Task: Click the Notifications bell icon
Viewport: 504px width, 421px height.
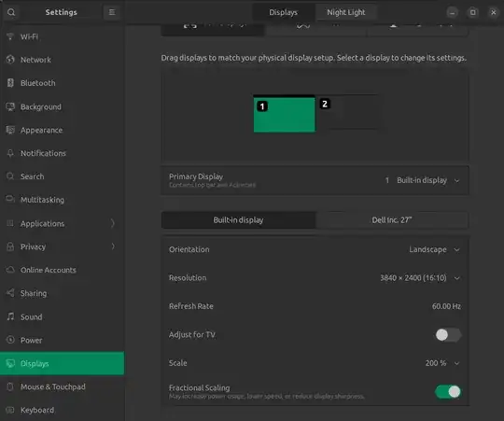Action: (10, 153)
